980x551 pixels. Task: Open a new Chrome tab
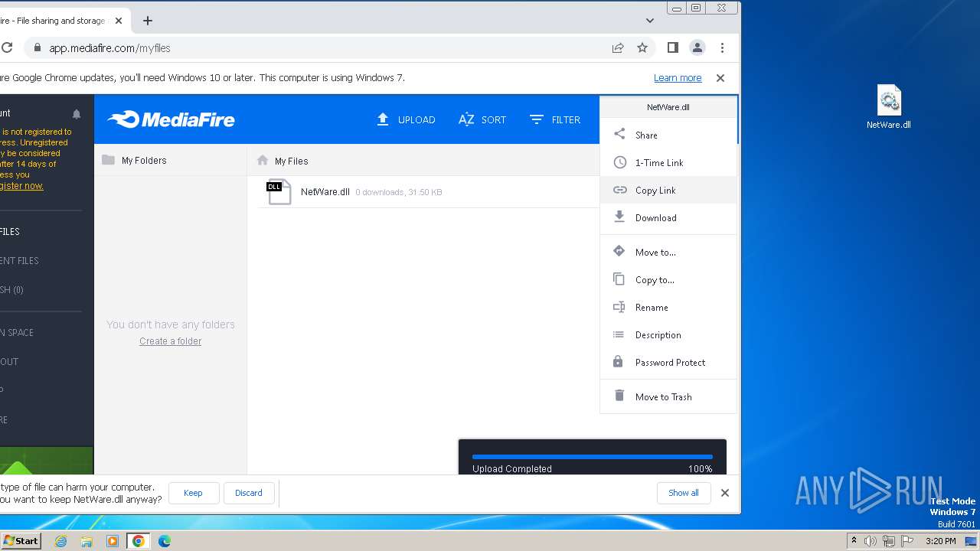coord(148,21)
